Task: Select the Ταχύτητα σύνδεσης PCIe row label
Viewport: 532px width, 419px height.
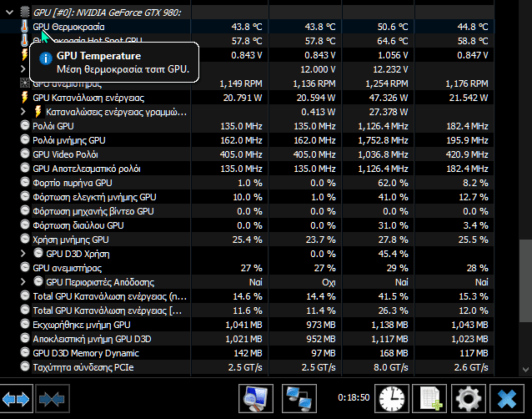Action: coord(83,367)
